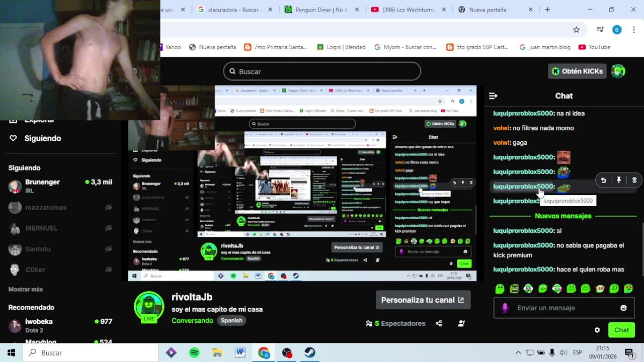Click the ESP language indicator
644x362 pixels.
point(578,352)
